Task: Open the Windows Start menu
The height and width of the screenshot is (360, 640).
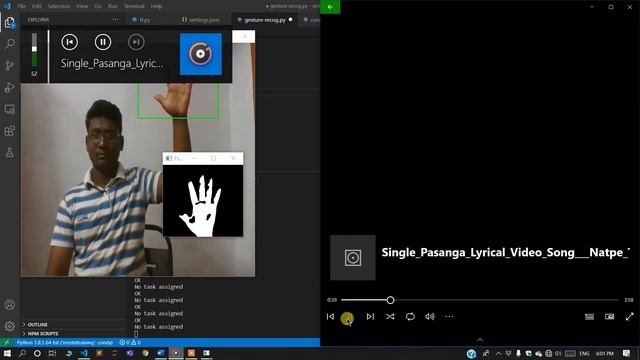Action: point(7,353)
